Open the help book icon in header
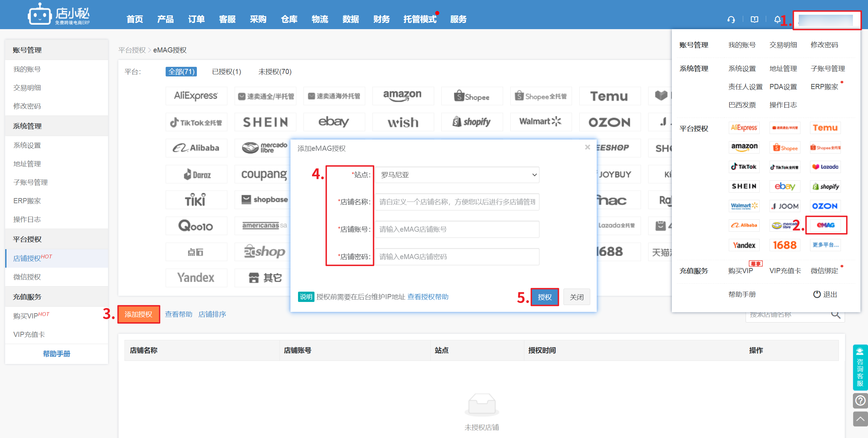Viewport: 868px width, 438px height. tap(754, 20)
